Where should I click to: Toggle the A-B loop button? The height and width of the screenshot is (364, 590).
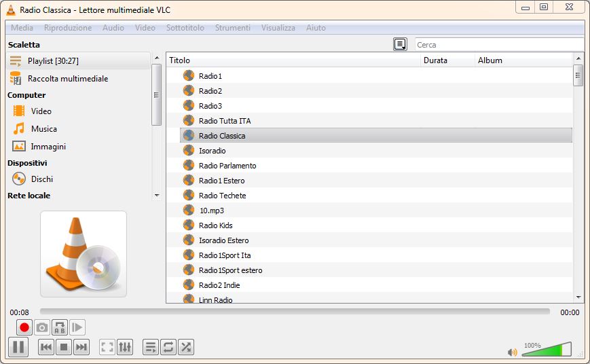[60, 327]
